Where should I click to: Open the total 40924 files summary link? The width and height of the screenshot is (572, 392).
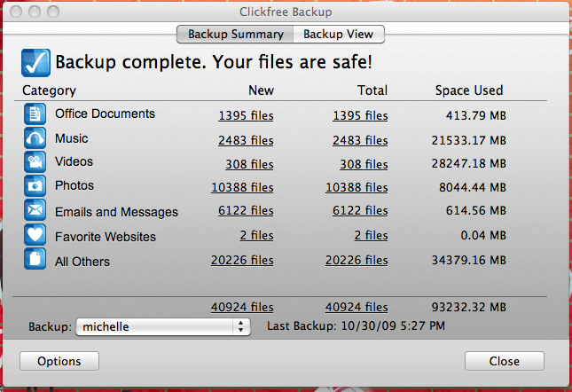coord(357,307)
